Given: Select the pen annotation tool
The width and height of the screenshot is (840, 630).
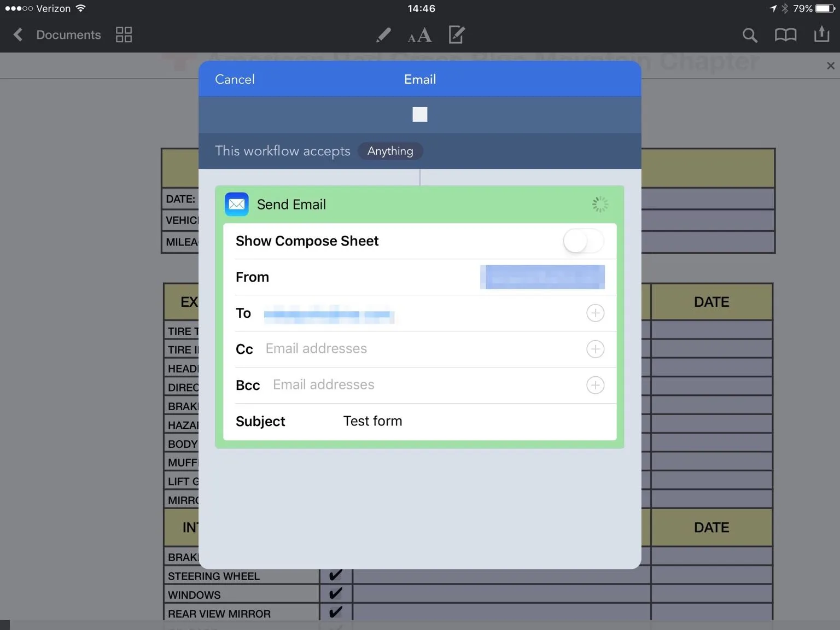Looking at the screenshot, I should 383,35.
